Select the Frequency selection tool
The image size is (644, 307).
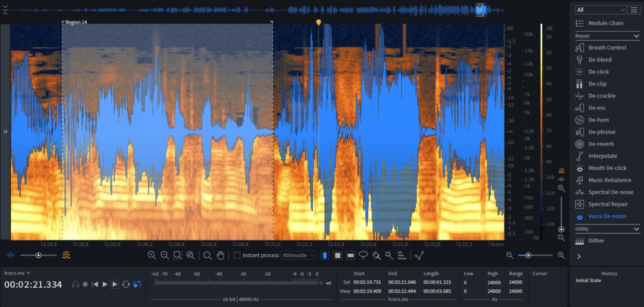351,255
